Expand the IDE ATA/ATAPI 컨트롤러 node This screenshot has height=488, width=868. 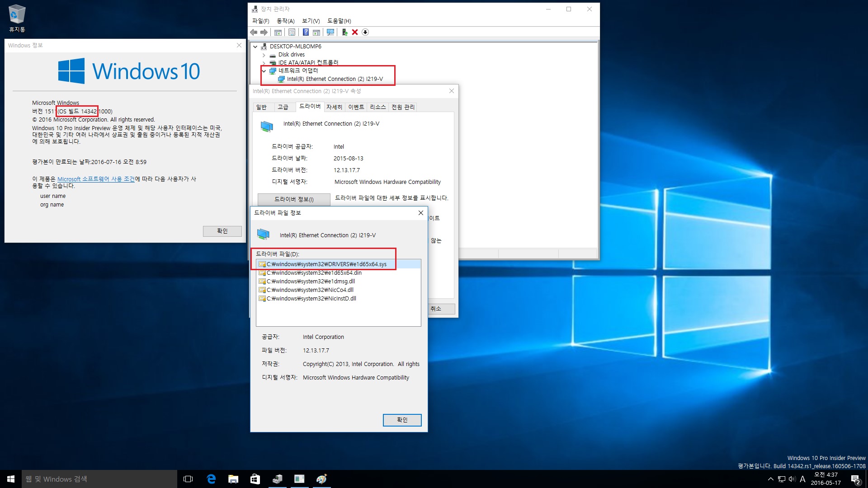[x=264, y=63]
